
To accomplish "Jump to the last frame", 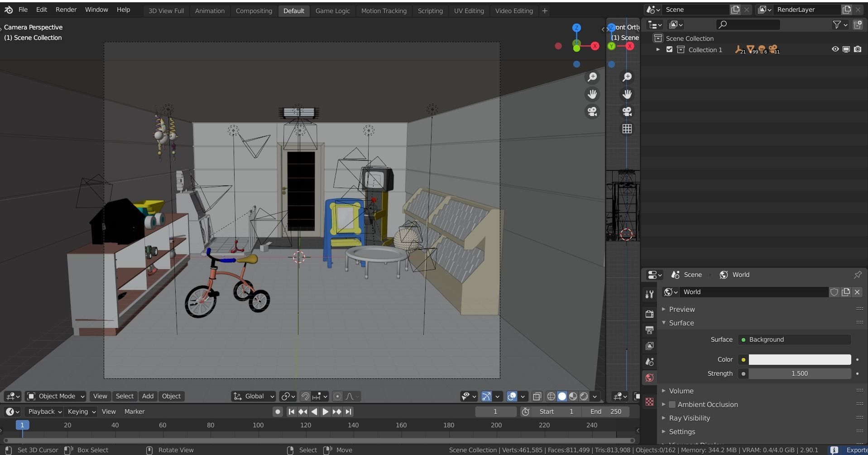I will (348, 411).
